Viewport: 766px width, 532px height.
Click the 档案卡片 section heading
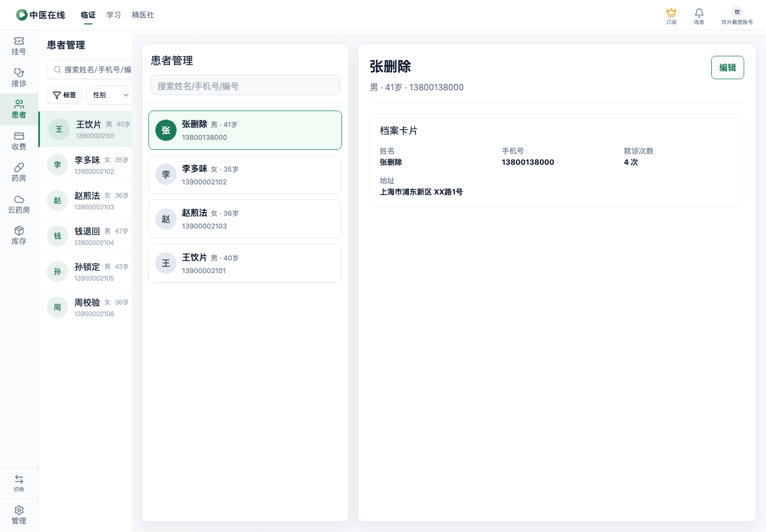pos(399,130)
